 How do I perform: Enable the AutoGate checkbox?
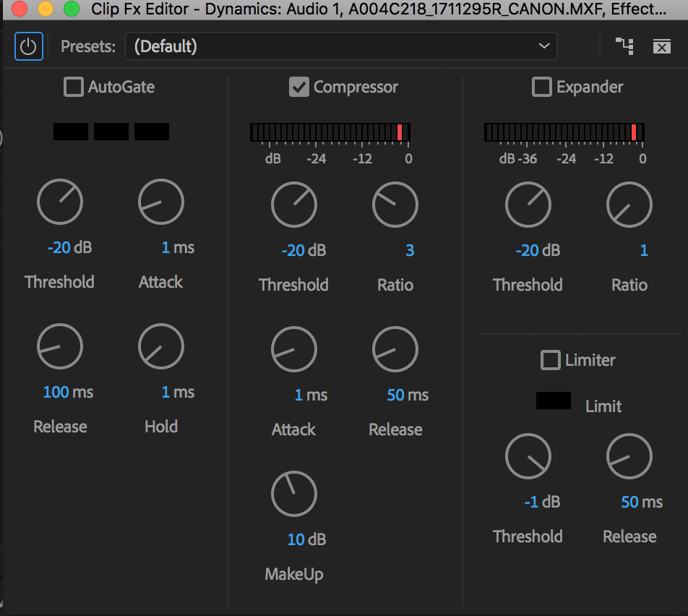73,87
